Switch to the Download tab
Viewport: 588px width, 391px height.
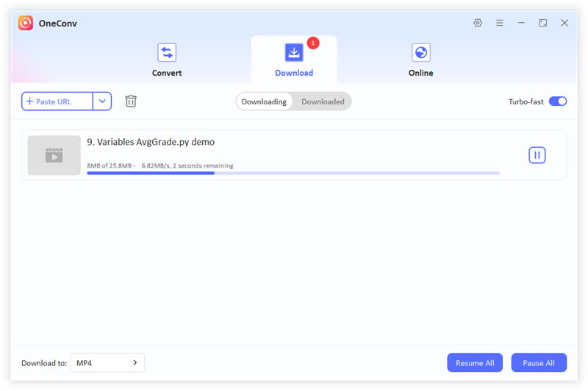(294, 60)
